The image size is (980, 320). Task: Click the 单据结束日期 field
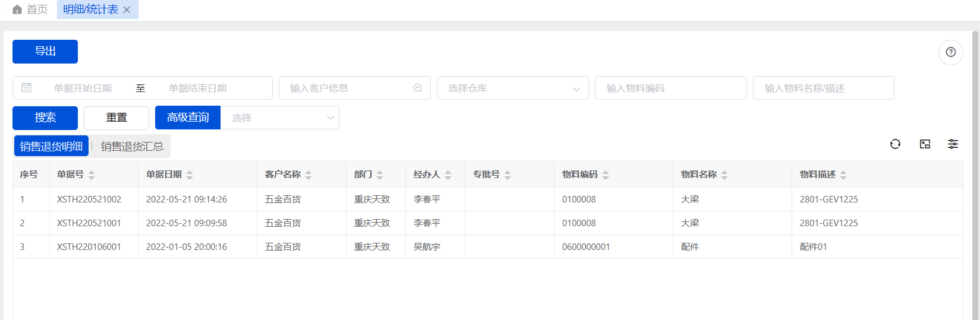point(198,88)
